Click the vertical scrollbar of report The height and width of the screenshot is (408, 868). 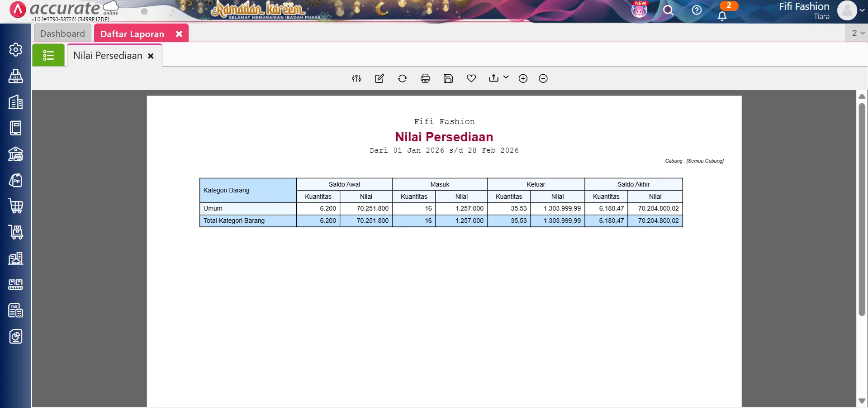point(862,208)
